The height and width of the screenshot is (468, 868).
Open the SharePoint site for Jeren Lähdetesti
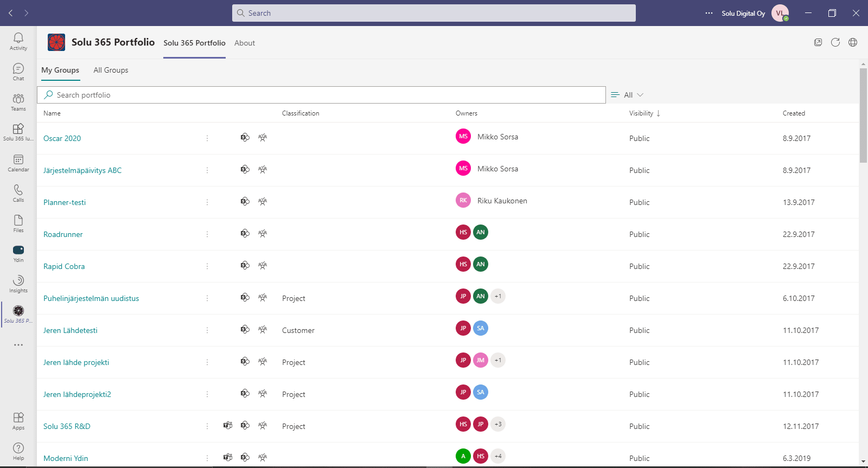(x=245, y=330)
